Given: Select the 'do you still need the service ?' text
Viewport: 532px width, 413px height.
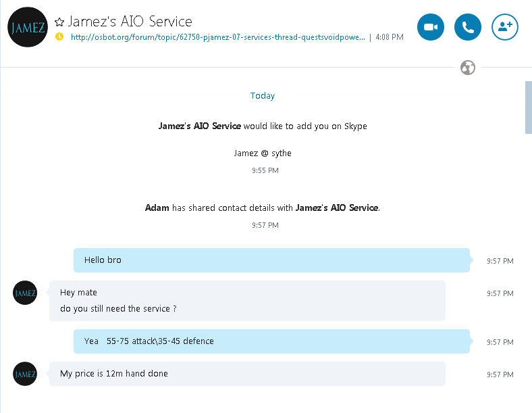Looking at the screenshot, I should 118,309.
